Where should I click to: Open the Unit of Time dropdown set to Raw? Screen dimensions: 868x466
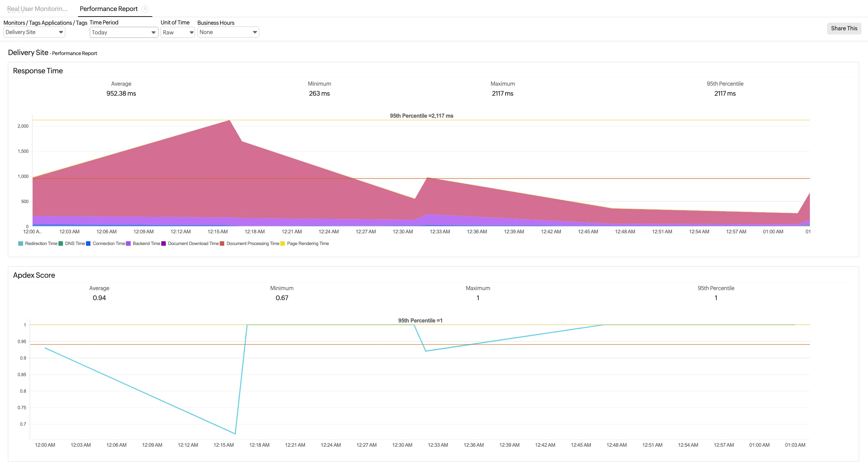click(x=177, y=32)
